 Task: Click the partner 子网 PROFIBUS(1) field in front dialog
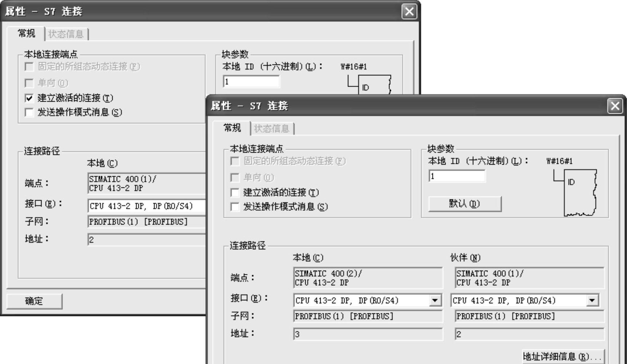pos(529,316)
